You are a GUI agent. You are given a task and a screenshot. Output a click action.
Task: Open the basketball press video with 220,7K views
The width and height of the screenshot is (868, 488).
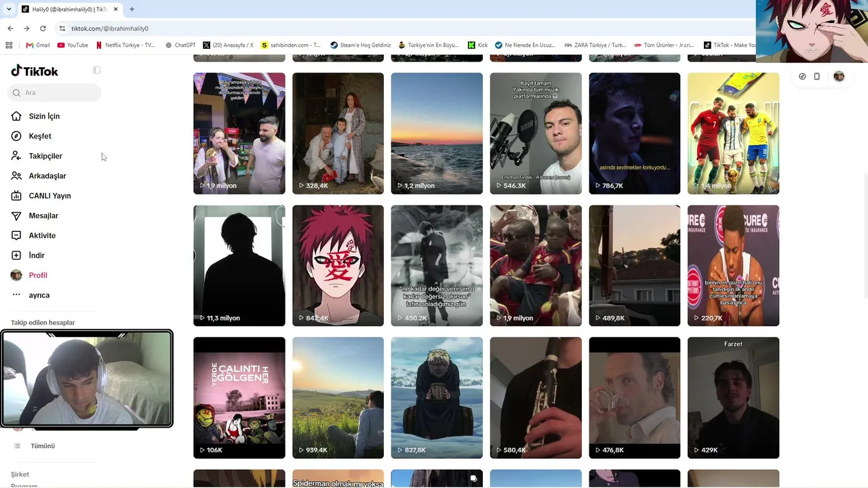[x=733, y=266]
